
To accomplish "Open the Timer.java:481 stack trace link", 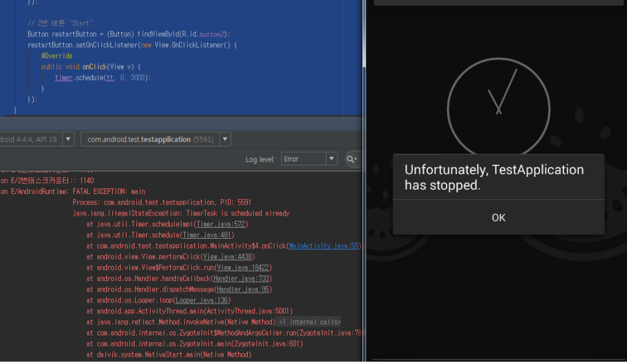I will coord(207,236).
